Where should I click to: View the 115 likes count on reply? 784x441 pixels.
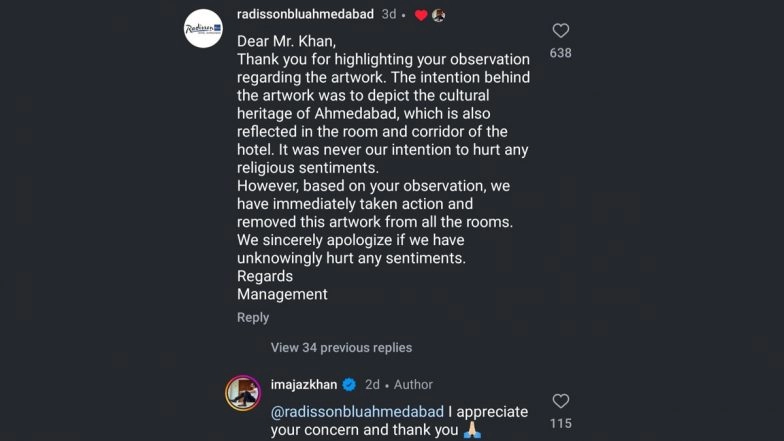coord(561,424)
